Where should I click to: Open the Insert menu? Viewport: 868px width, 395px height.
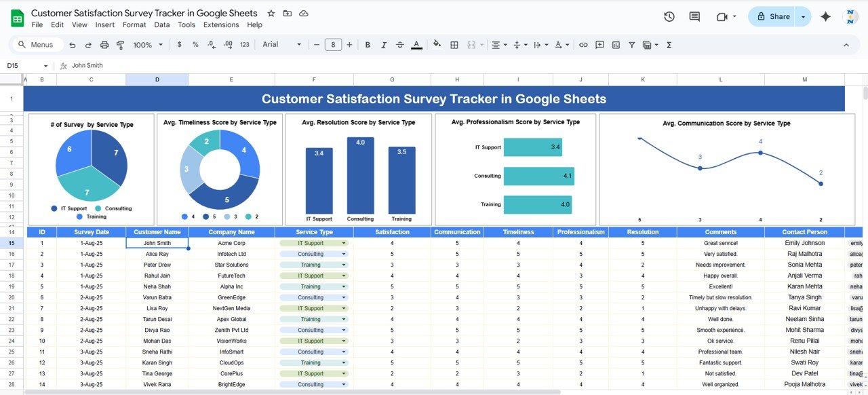pos(104,24)
